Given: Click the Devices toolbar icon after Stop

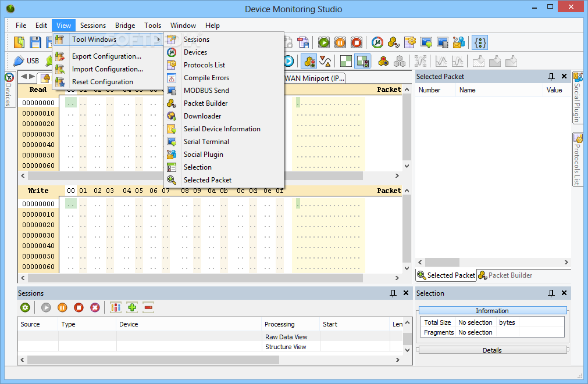Looking at the screenshot, I should pos(377,42).
